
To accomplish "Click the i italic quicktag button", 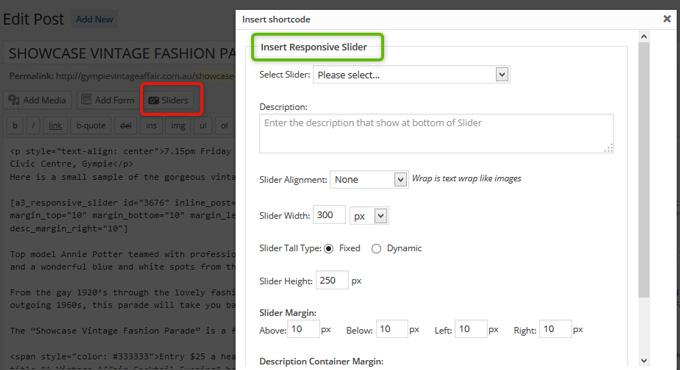I will 33,126.
